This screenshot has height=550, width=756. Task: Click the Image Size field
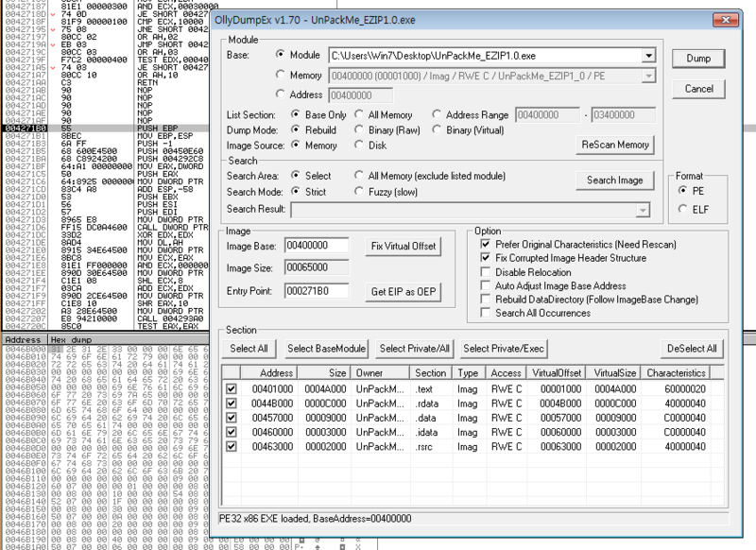317,267
